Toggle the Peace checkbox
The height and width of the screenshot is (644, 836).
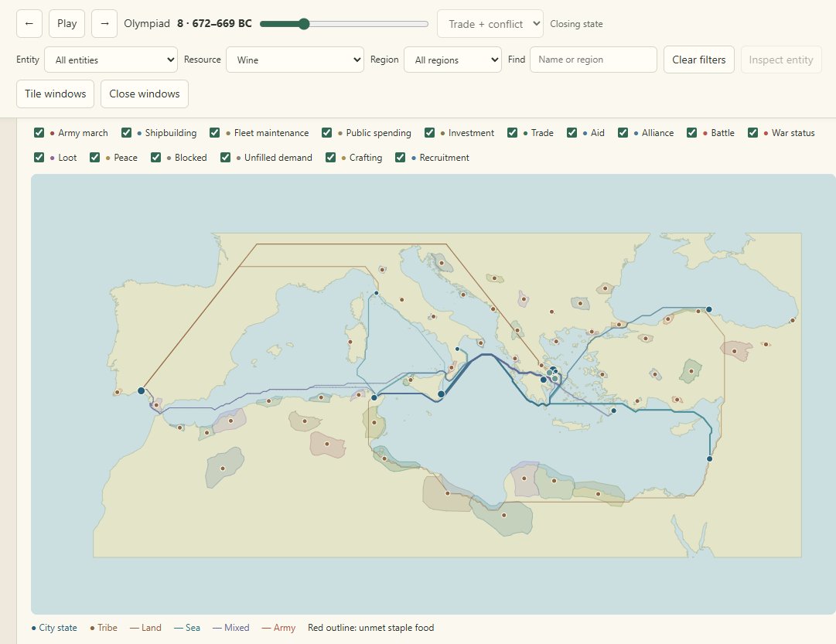(x=95, y=157)
